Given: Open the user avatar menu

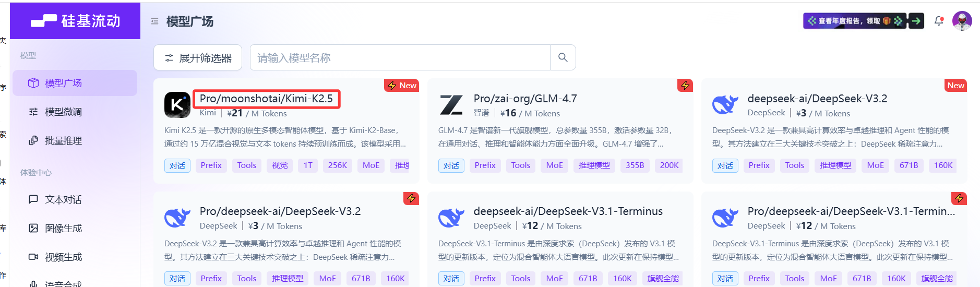Looking at the screenshot, I should pos(962,21).
